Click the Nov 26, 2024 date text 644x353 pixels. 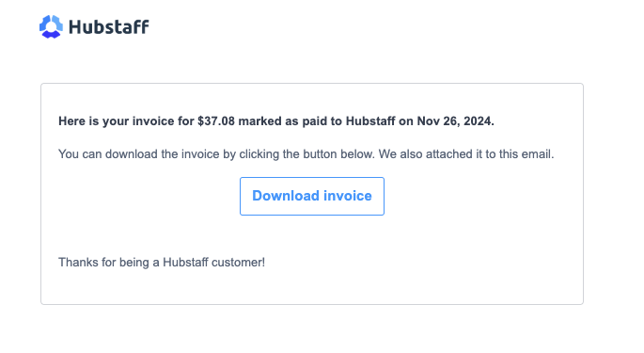[455, 120]
